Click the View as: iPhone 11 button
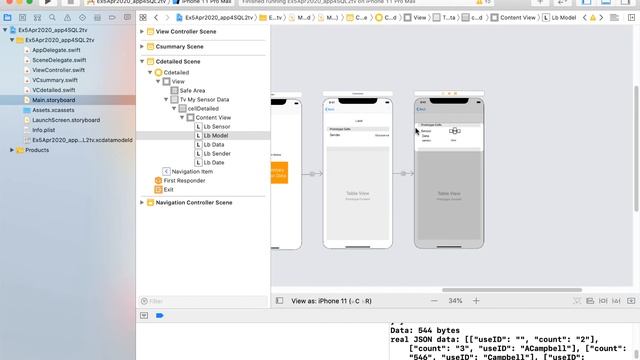640x360 pixels. (331, 301)
